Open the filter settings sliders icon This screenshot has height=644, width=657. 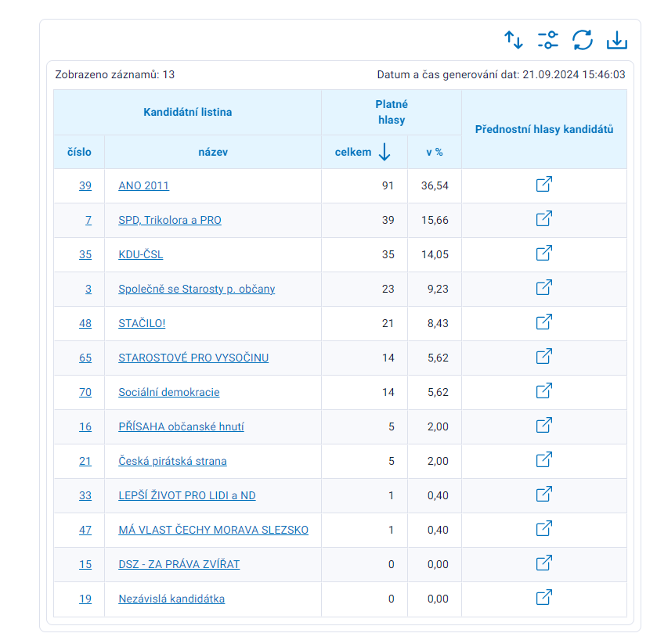547,40
